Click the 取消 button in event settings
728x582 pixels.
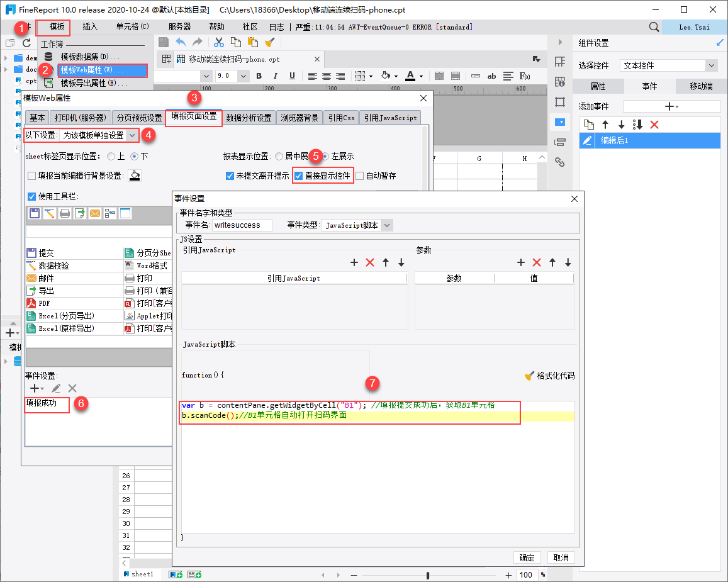pos(561,557)
